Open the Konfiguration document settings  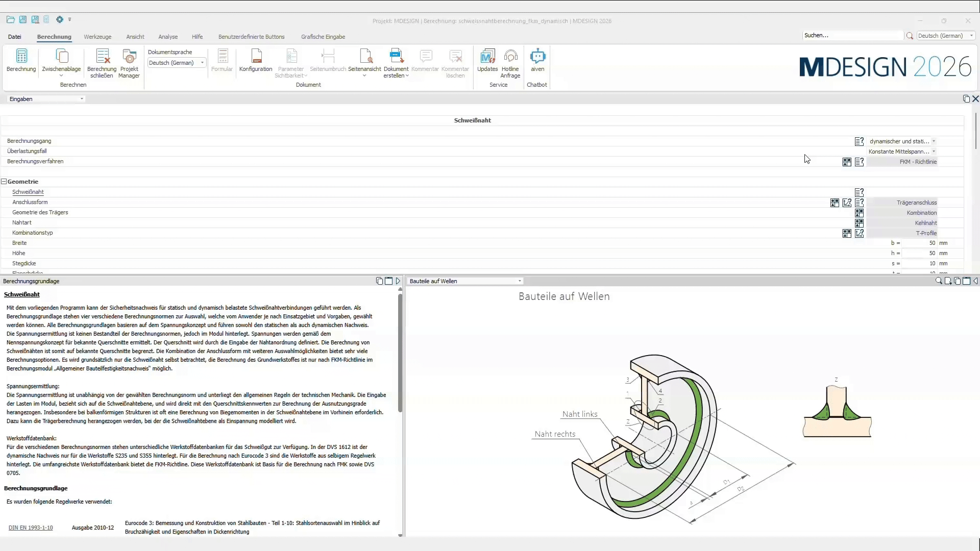(x=256, y=56)
